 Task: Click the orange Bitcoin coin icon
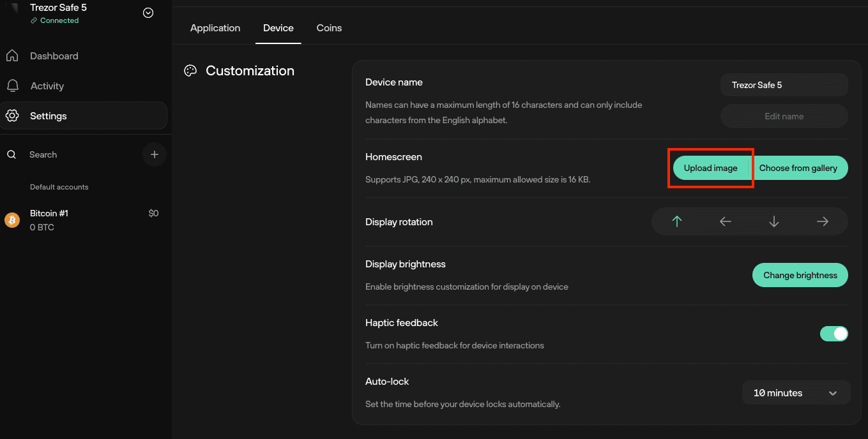coord(12,220)
